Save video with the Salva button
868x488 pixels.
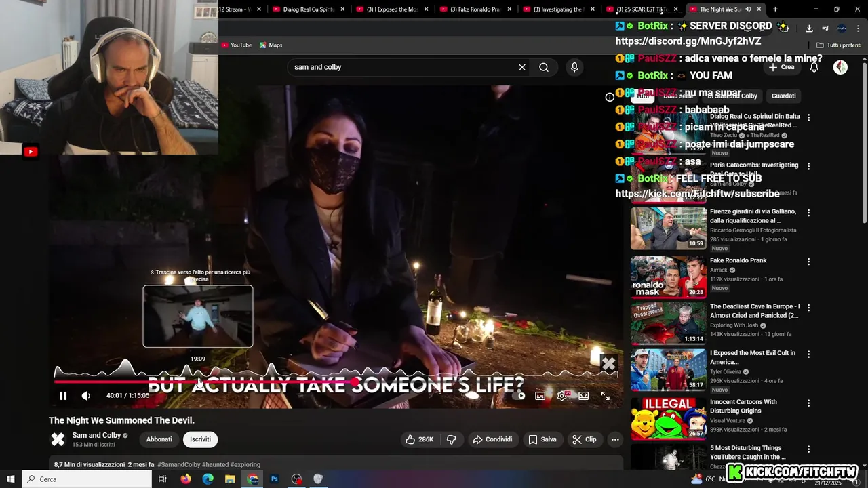coord(542,439)
